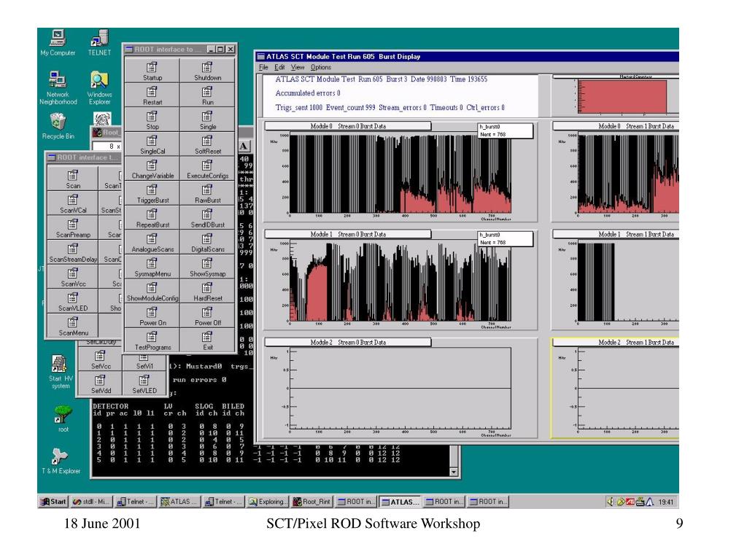Open the TELNET desktop shortcut

coord(99,42)
